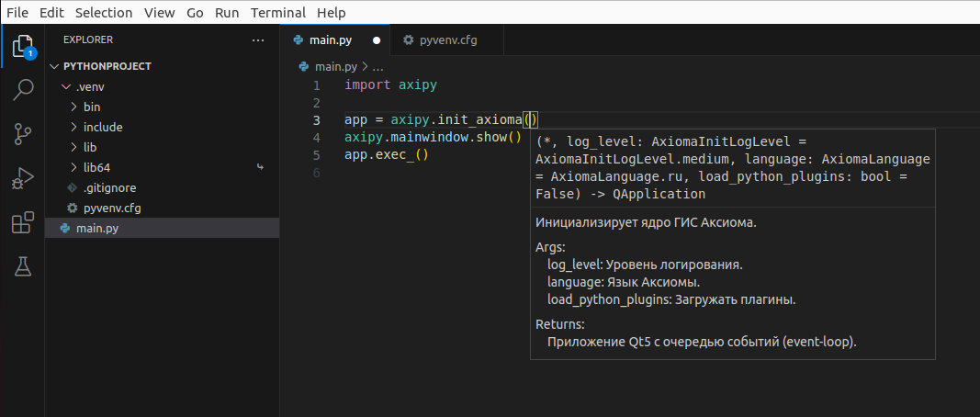Screen dimensions: 980x417
Task: Expand the lib64 folder
Action: point(96,167)
